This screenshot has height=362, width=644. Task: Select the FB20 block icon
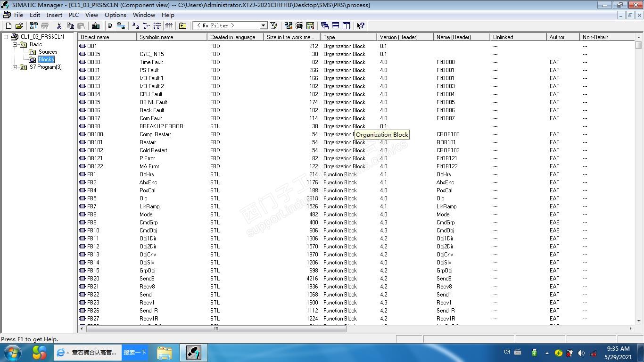point(83,279)
